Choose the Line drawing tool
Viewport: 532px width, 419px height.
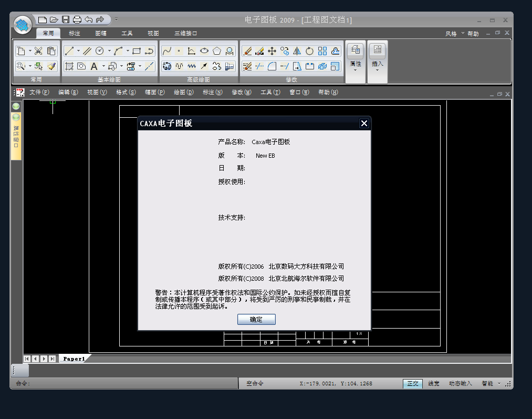click(69, 51)
